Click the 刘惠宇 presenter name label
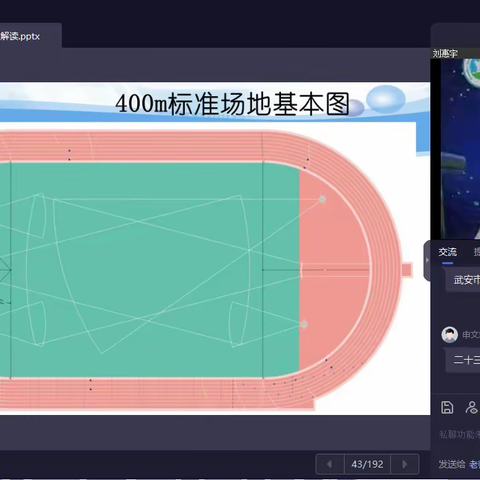Viewport: 480px width, 480px height. (445, 53)
